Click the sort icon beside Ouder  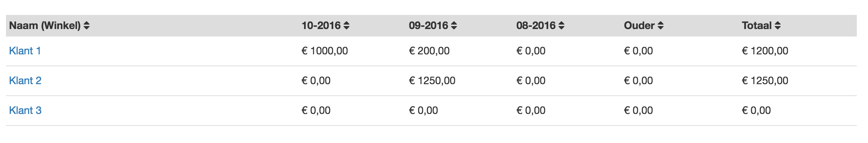tap(661, 26)
